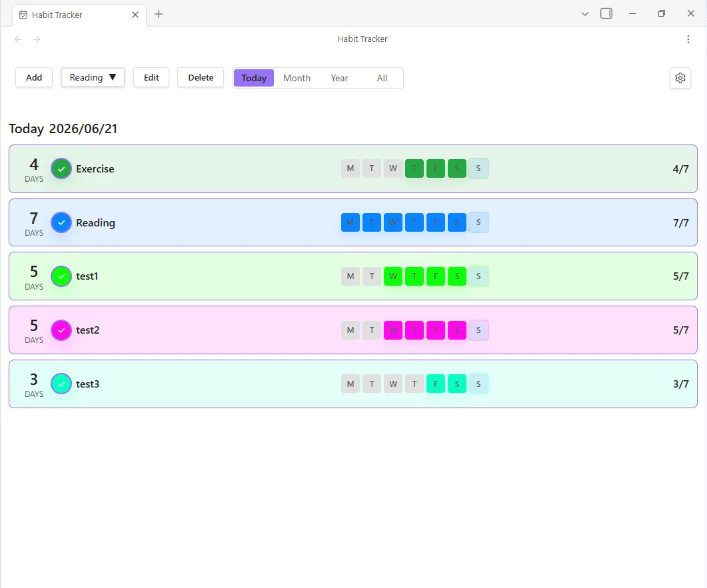Minimize the application window
Viewport: 707px width, 588px height.
click(632, 14)
